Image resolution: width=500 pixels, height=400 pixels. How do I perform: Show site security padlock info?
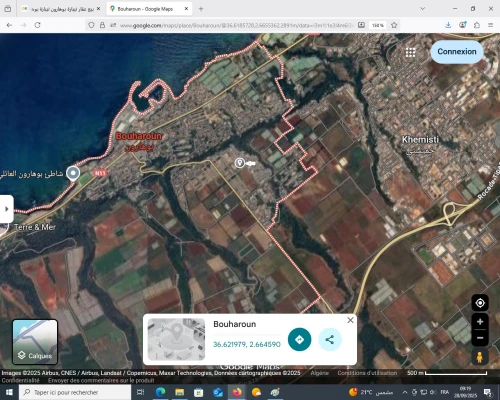coord(102,25)
